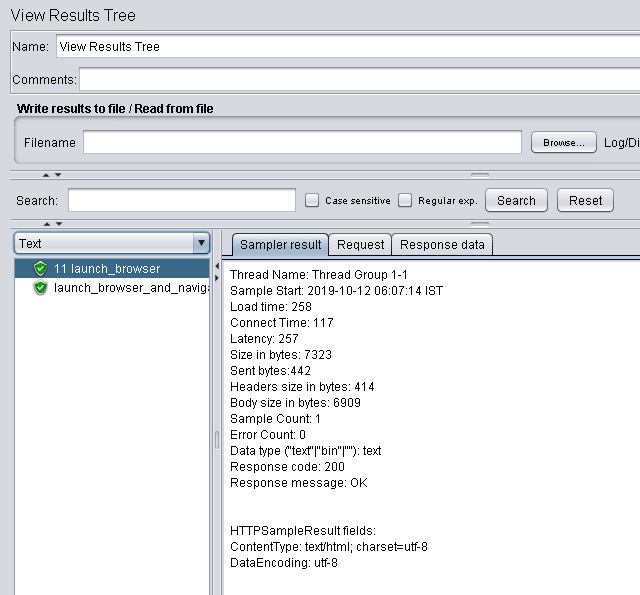This screenshot has height=595, width=640.
Task: Click the up arrow above Search row
Action: pos(46,175)
